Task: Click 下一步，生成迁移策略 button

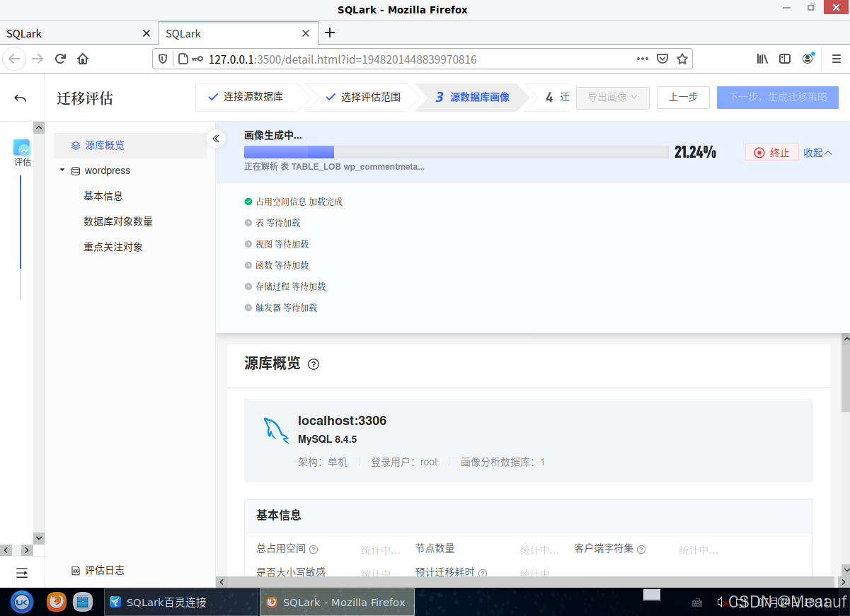Action: coord(778,98)
